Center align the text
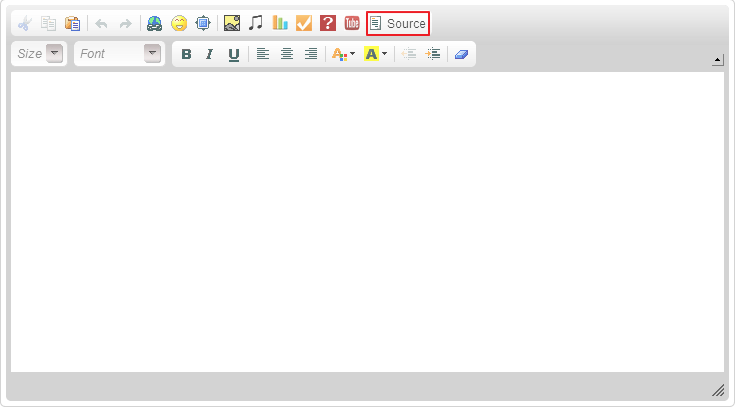Viewport: 735px width, 407px height. point(287,54)
